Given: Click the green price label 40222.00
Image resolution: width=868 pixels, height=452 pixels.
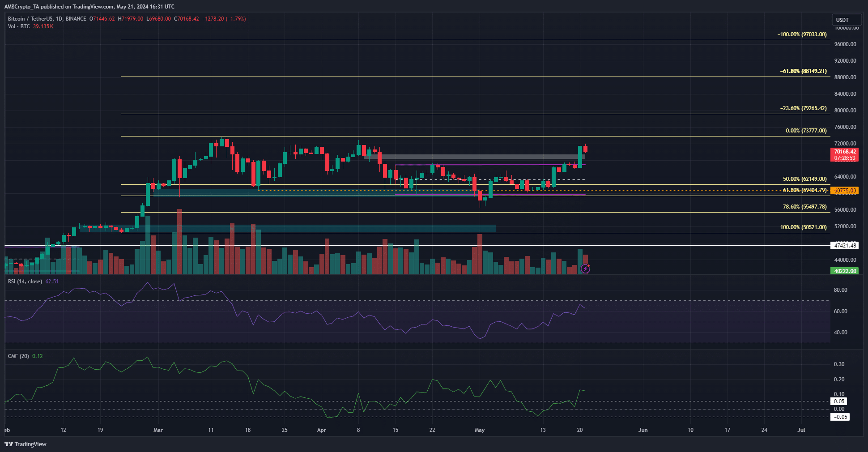Looking at the screenshot, I should [x=845, y=271].
